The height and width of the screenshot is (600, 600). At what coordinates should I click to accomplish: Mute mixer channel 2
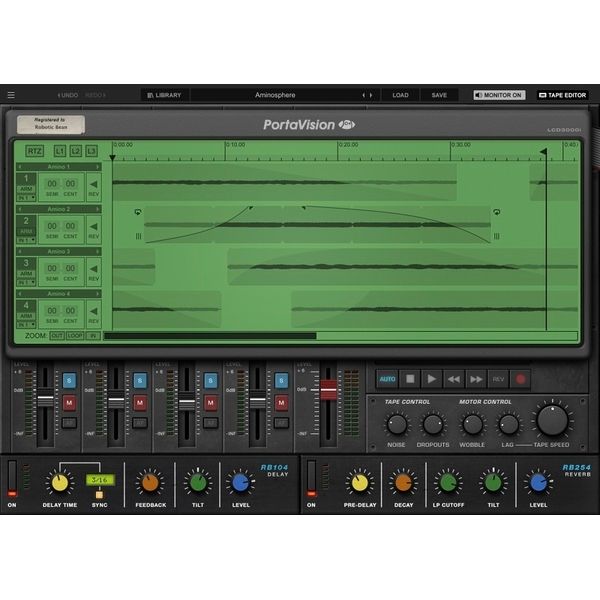point(140,403)
